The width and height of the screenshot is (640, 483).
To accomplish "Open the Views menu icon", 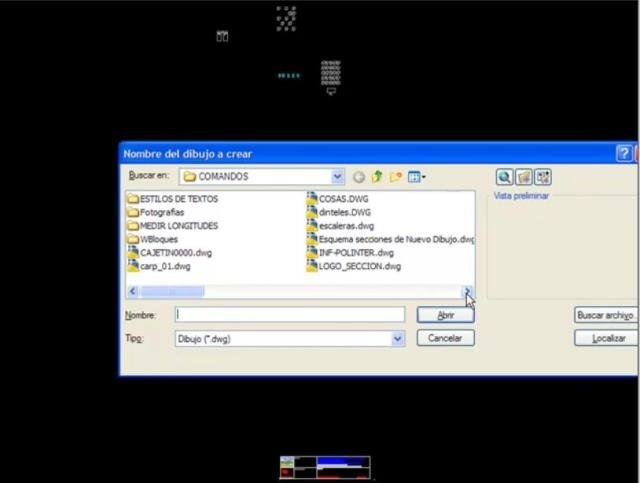I will [416, 177].
